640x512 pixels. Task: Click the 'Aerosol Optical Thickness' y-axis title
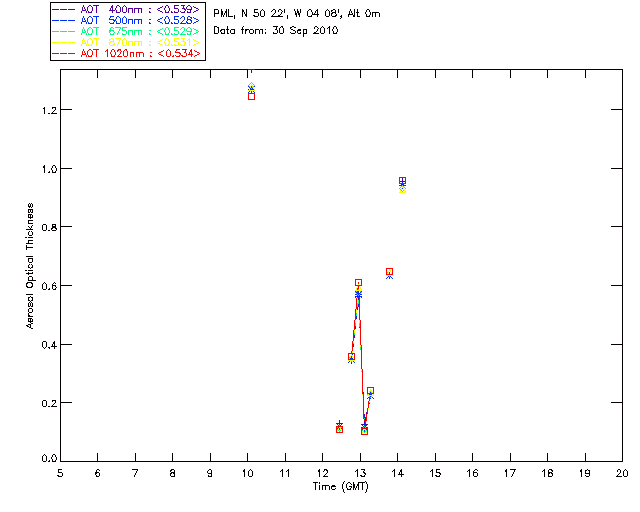30,266
